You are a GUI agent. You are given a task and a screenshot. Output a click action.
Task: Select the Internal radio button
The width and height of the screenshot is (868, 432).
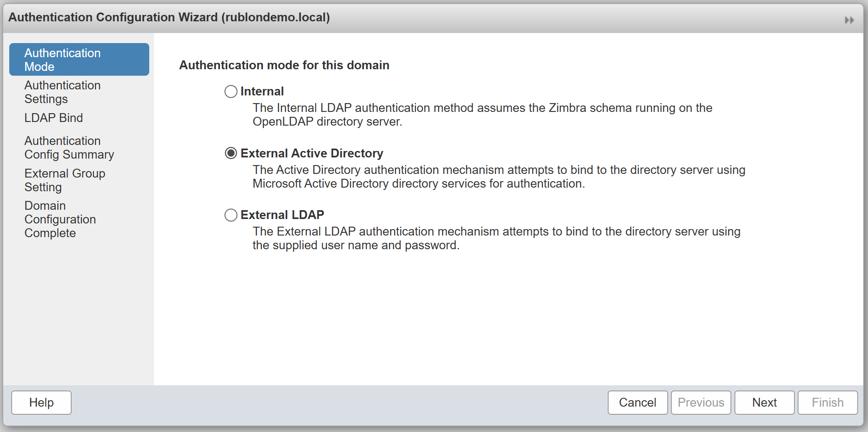click(x=231, y=91)
